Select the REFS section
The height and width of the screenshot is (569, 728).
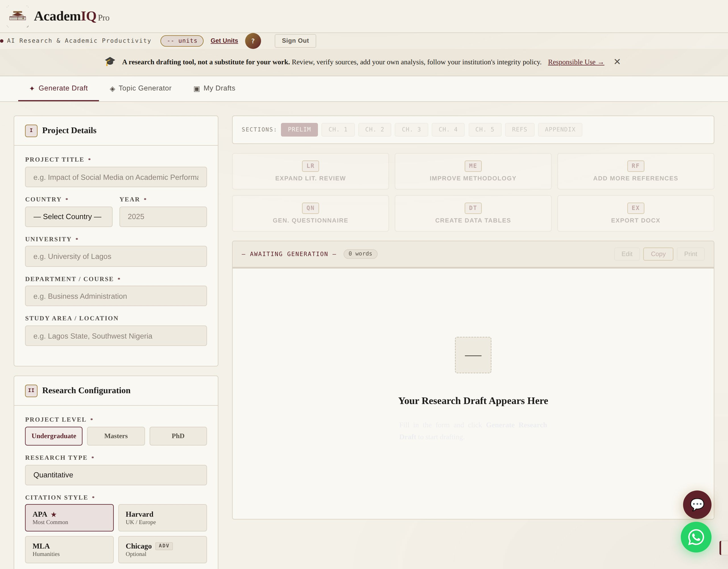519,130
